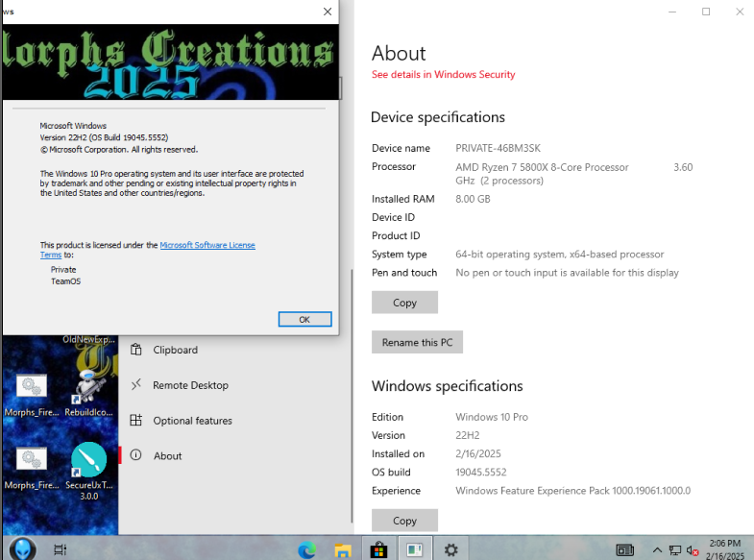The height and width of the screenshot is (560, 754).
Task: Select Remote Desktop in Settings sidebar
Action: pyautogui.click(x=235, y=385)
